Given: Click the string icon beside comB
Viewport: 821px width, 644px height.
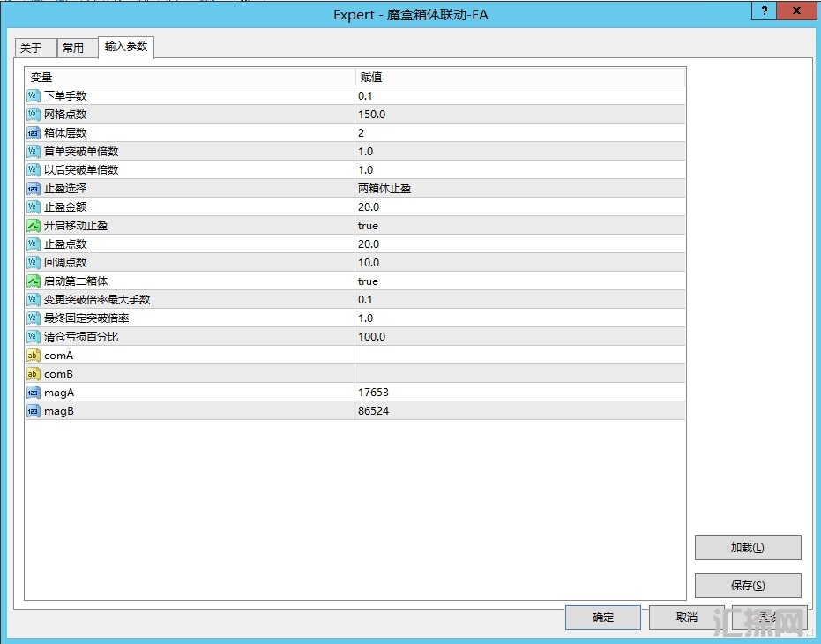Looking at the screenshot, I should coord(33,374).
